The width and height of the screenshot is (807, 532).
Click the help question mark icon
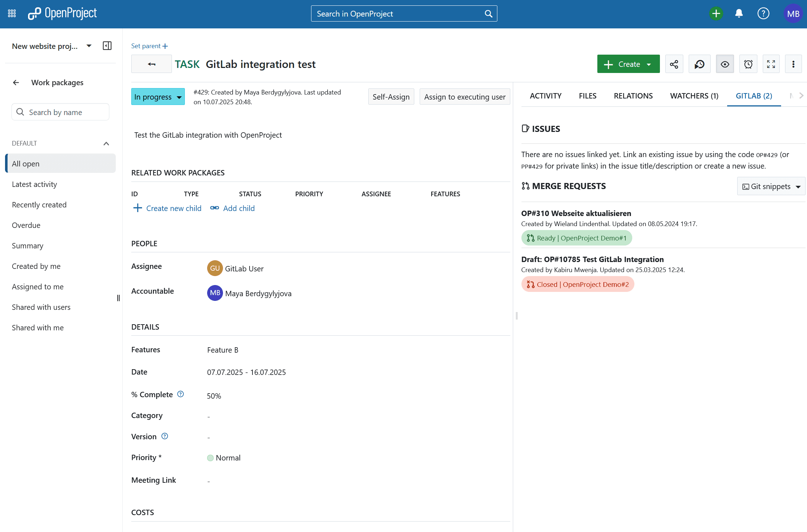(x=763, y=14)
